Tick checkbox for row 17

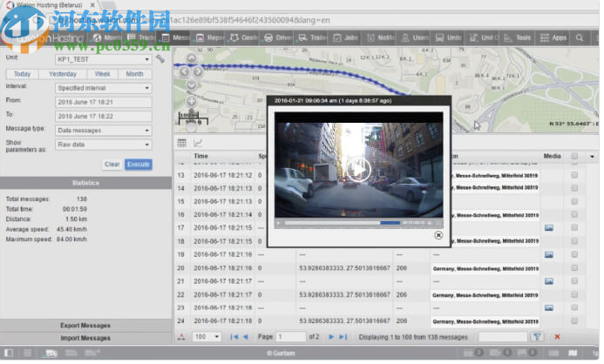[x=574, y=228]
